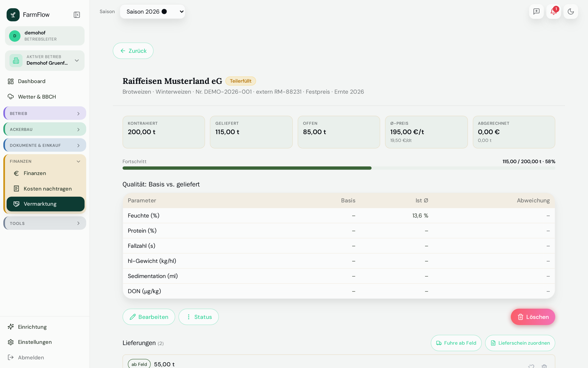Click the Kontrahiert 200,00 t card
This screenshot has width=588, height=368.
click(164, 132)
